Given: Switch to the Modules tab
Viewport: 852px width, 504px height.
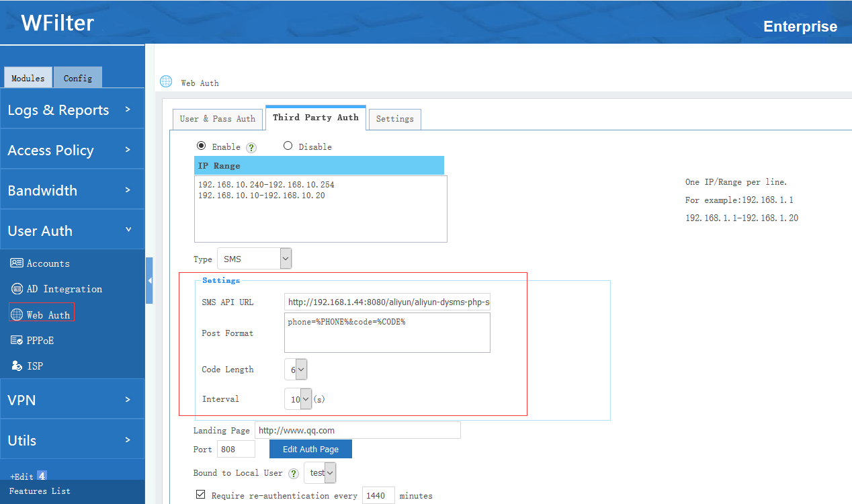Looking at the screenshot, I should 28,77.
